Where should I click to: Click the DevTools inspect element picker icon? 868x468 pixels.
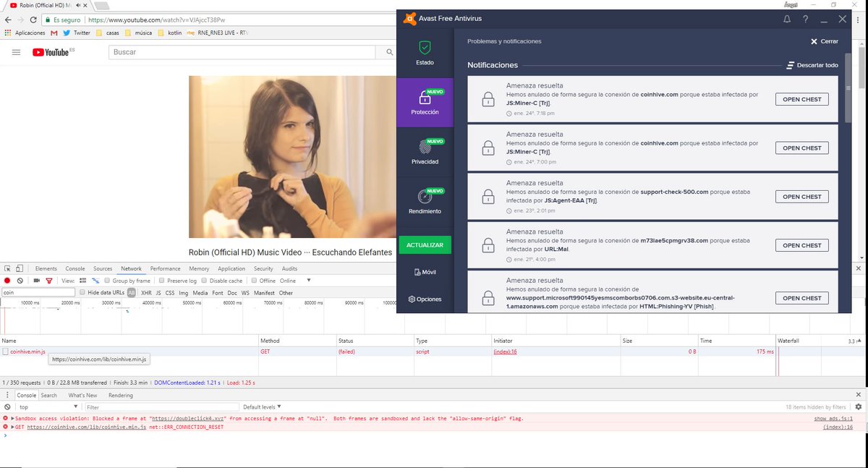[x=7, y=268]
